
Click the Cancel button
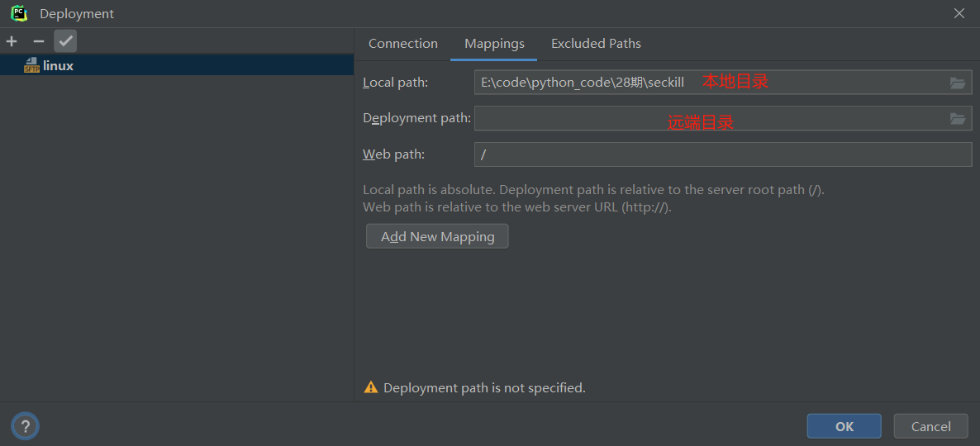[930, 426]
